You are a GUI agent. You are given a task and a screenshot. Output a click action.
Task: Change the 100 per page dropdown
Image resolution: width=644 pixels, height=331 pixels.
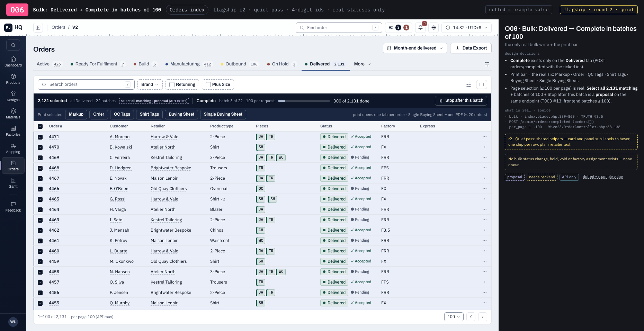click(454, 317)
